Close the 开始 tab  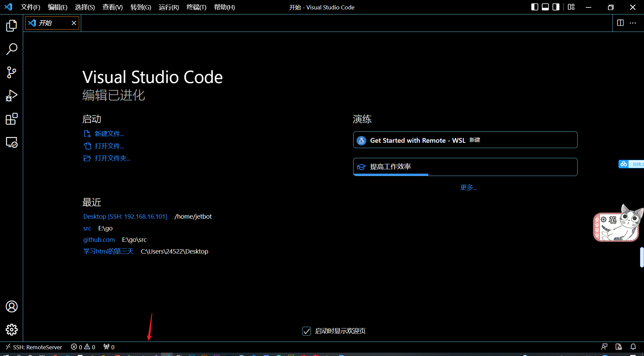pos(74,23)
